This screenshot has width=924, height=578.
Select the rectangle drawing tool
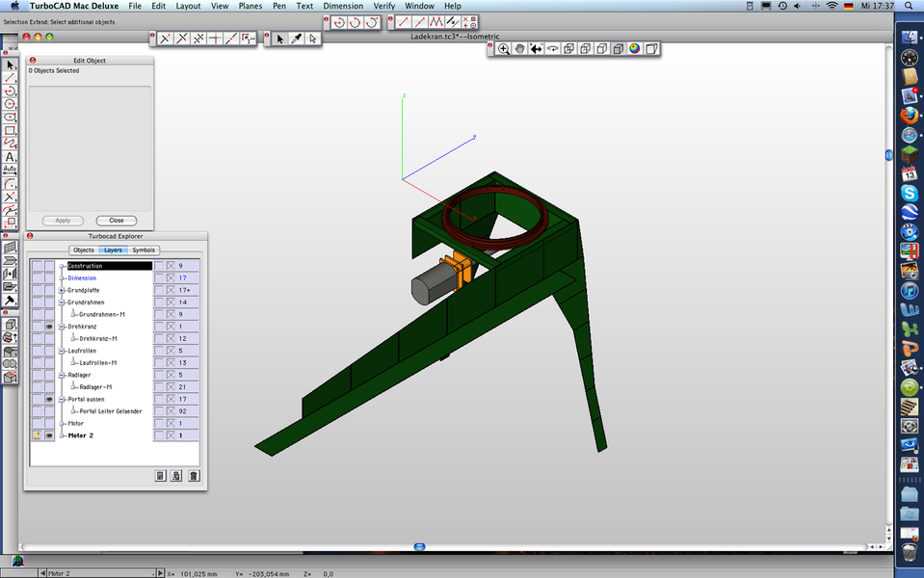[x=10, y=130]
